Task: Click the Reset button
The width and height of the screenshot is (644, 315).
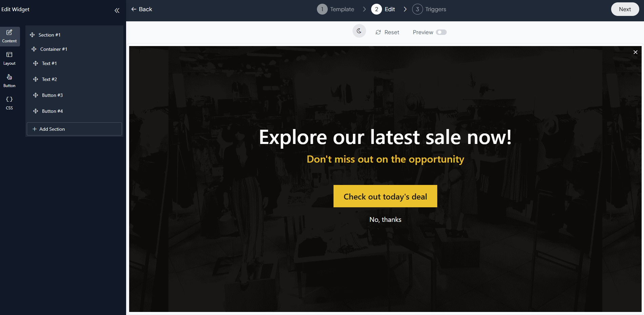Action: click(x=387, y=32)
